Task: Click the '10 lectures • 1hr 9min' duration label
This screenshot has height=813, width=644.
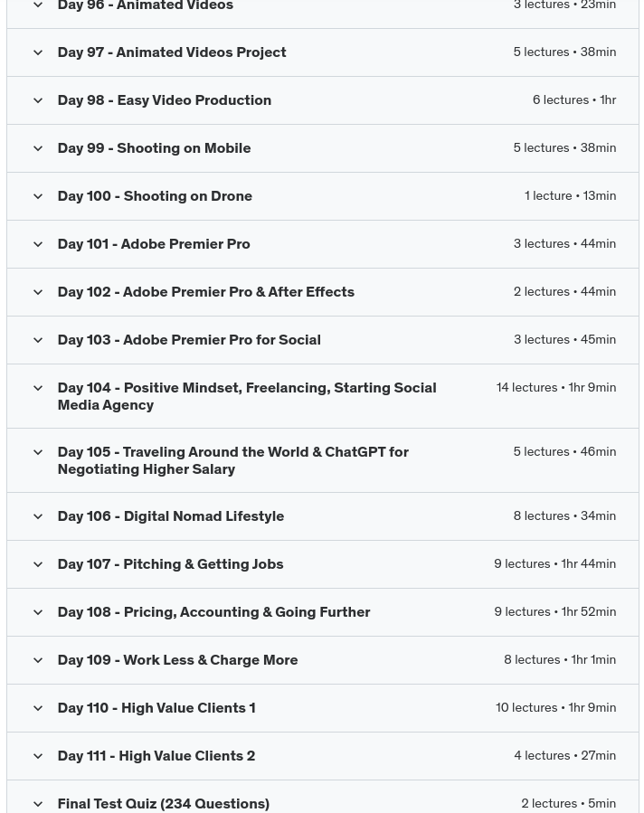Action: (555, 708)
